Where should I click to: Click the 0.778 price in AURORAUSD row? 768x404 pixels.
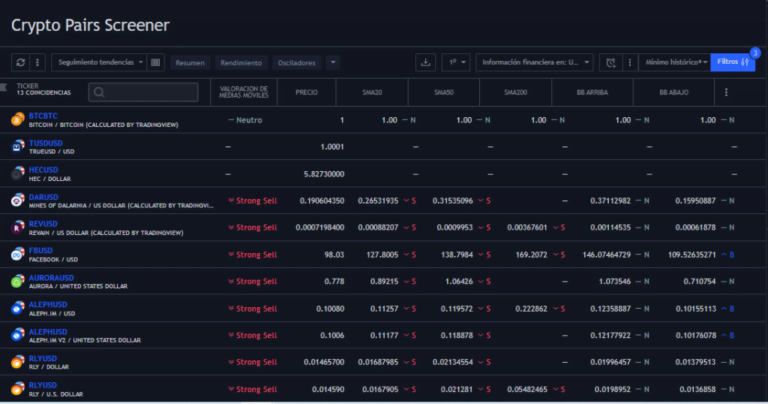click(x=334, y=282)
